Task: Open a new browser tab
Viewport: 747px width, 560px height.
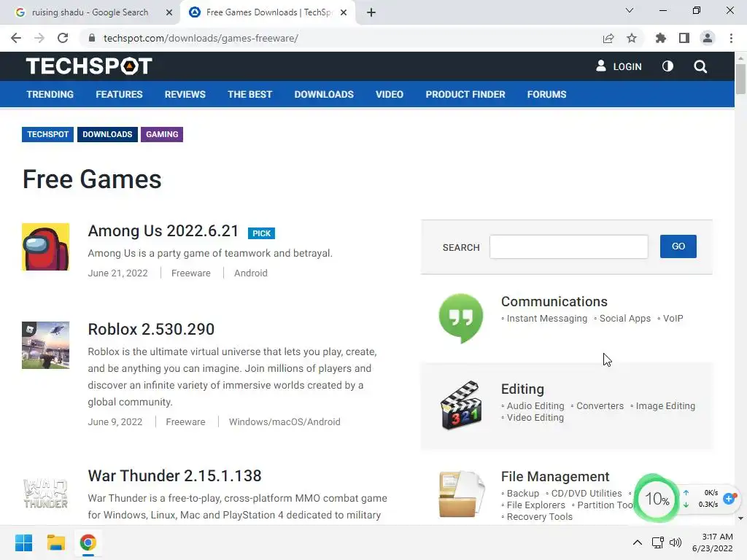Action: coord(371,12)
